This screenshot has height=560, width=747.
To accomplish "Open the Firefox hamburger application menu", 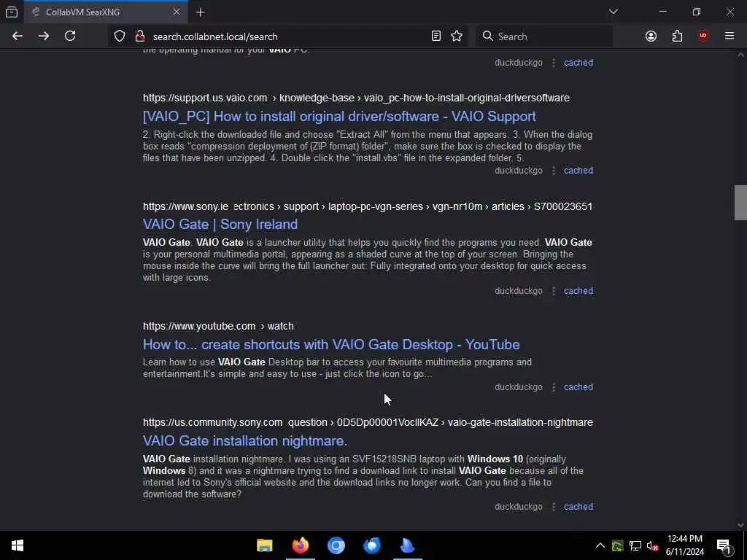I will (729, 36).
